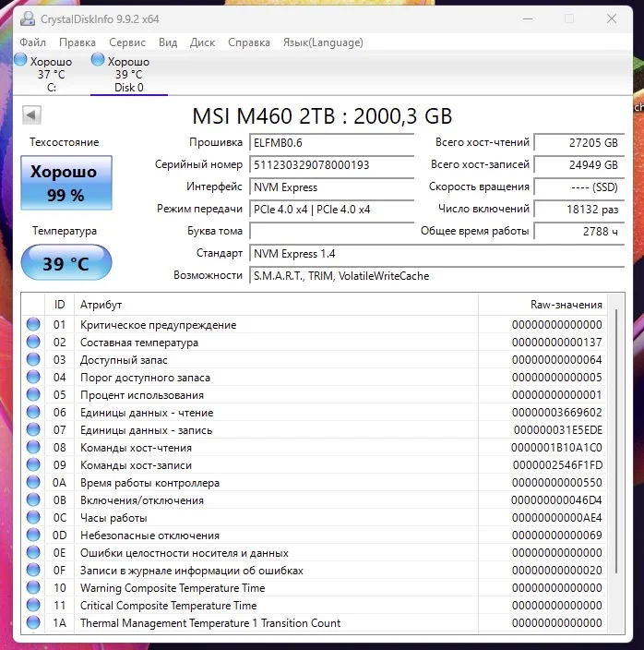Click the attribute list vertical scrollbar
This screenshot has width=644, height=650.
(x=616, y=441)
